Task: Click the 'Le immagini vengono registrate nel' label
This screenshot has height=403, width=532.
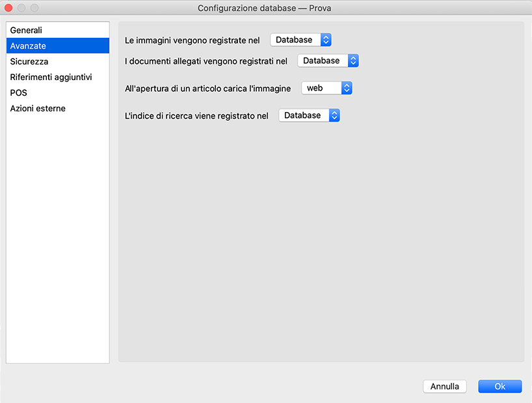Action: pos(192,40)
